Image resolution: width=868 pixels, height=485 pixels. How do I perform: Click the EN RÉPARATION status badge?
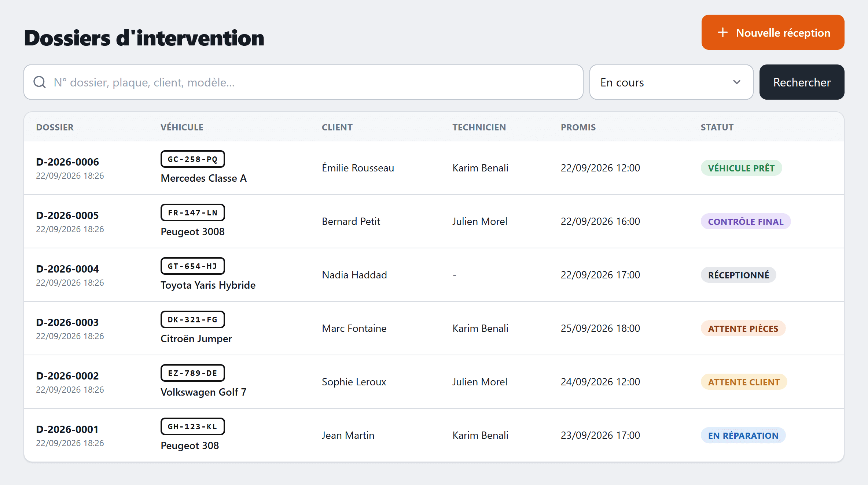click(x=743, y=436)
